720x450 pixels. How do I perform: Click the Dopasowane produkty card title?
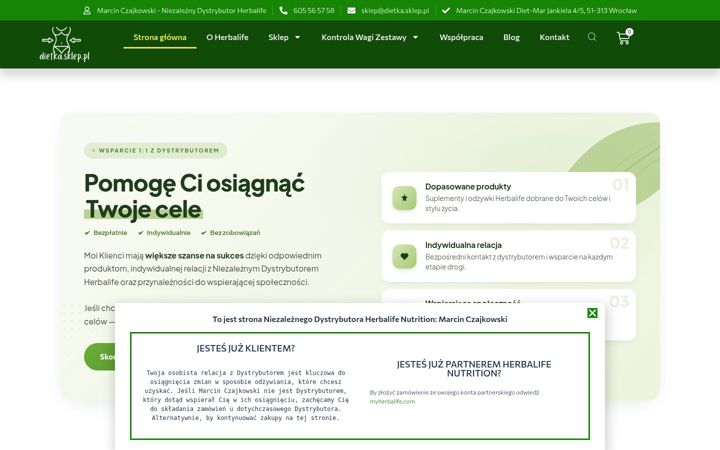468,186
